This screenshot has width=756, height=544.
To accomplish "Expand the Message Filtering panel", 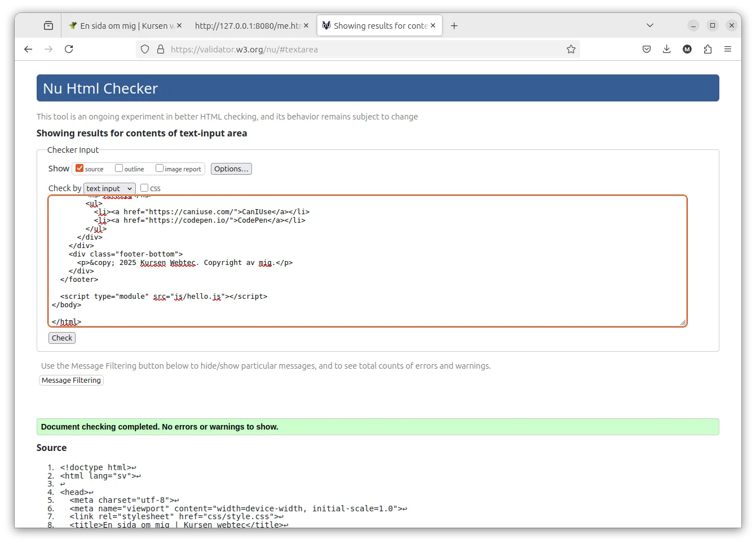I will pyautogui.click(x=71, y=380).
